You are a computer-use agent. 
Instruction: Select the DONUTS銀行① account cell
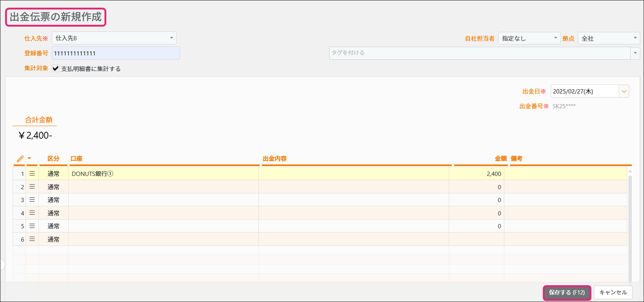point(163,174)
